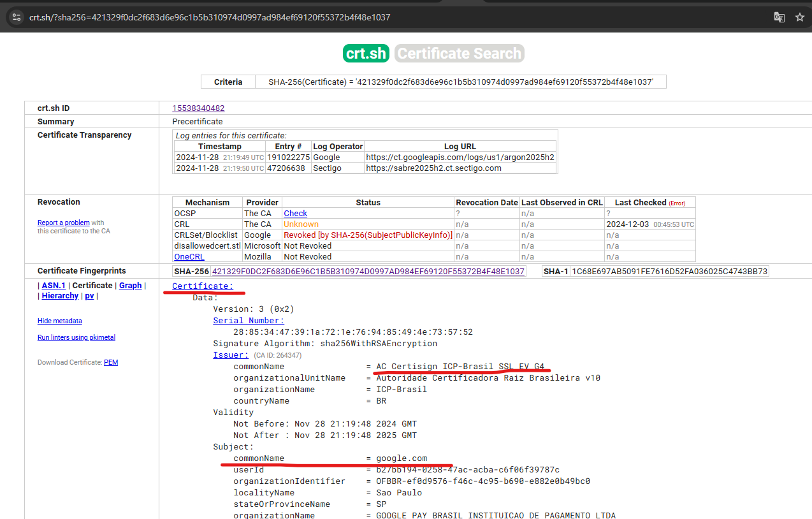Click the 2024-12-03 last checked timestamp

coord(650,224)
